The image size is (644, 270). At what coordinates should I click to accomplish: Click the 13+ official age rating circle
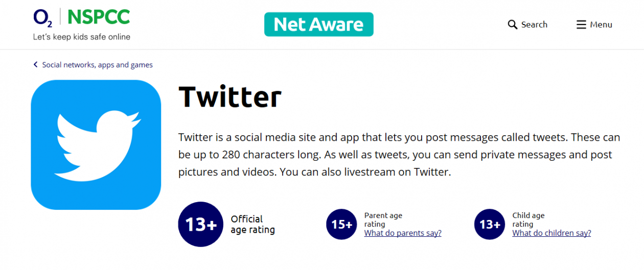(x=201, y=225)
